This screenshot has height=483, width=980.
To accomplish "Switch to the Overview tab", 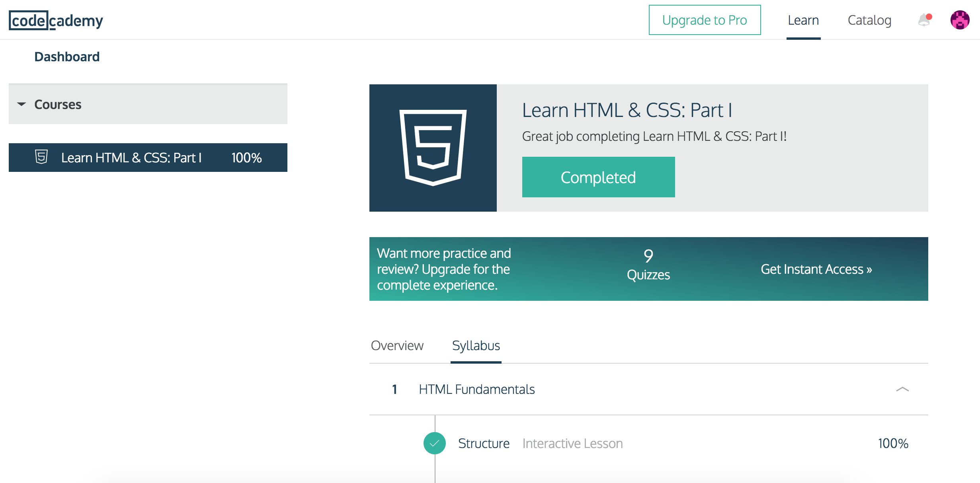I will (397, 345).
